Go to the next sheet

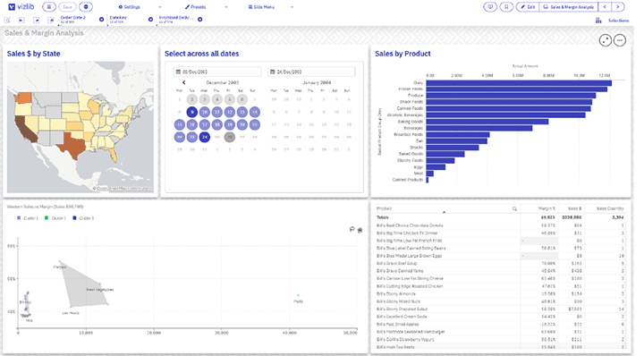point(618,7)
